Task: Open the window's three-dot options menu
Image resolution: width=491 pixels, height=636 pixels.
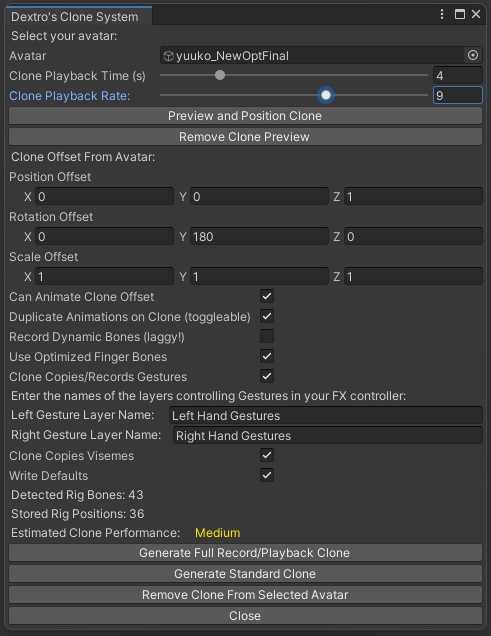Action: (x=442, y=15)
